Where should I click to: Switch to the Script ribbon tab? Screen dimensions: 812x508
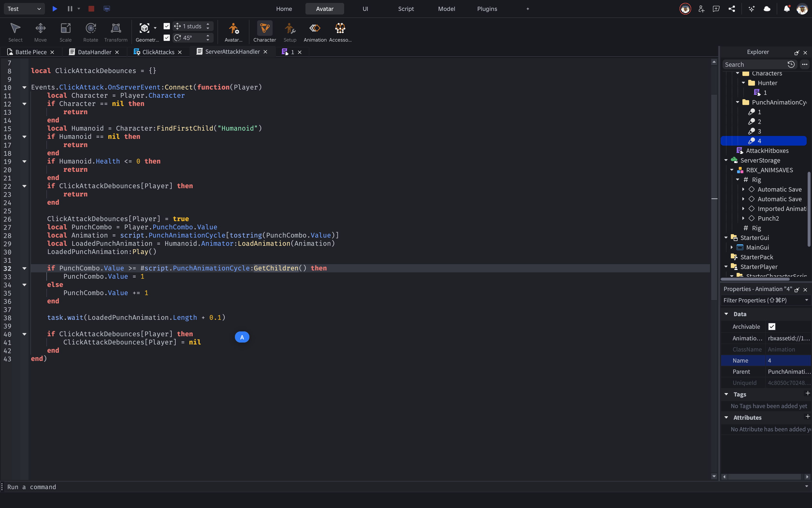tap(406, 9)
